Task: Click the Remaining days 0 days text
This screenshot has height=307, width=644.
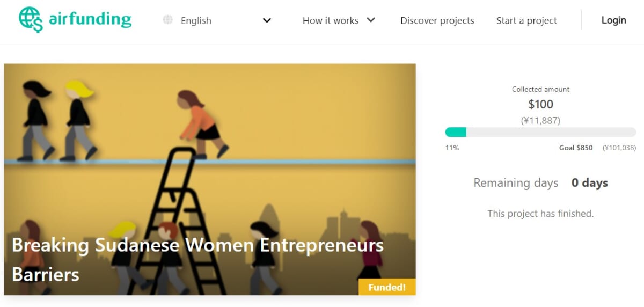Action: point(540,183)
